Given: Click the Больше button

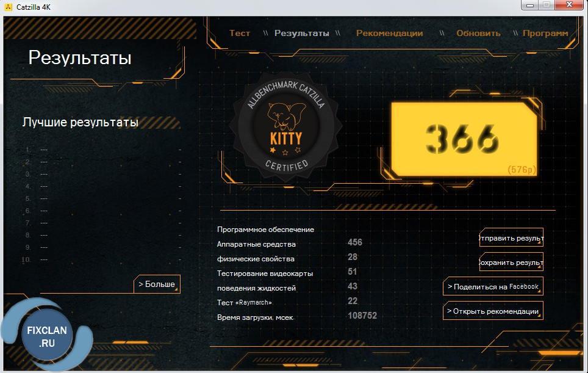Looking at the screenshot, I should click(157, 284).
